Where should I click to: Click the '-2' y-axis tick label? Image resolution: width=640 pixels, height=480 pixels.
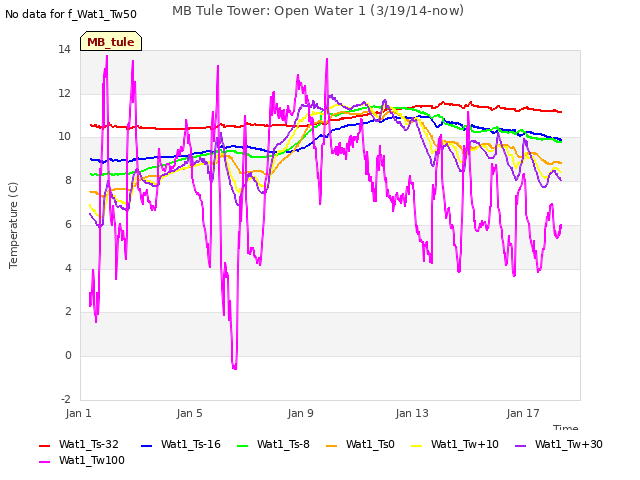(66, 399)
